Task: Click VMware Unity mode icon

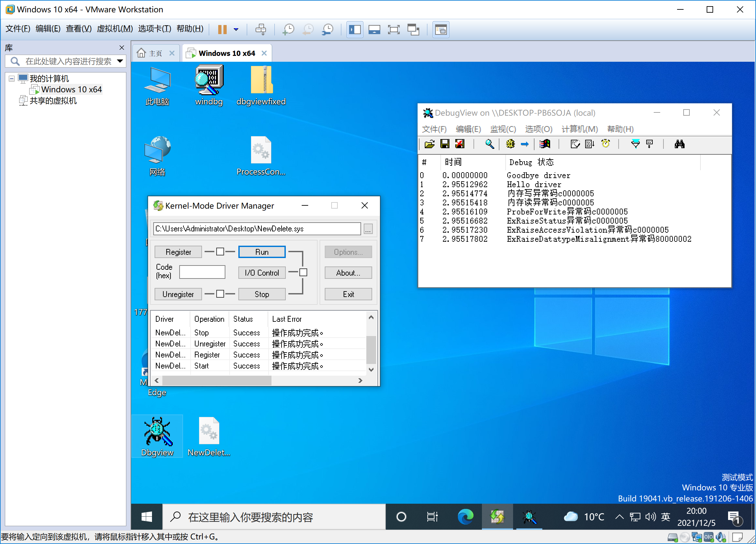Action: pos(413,29)
